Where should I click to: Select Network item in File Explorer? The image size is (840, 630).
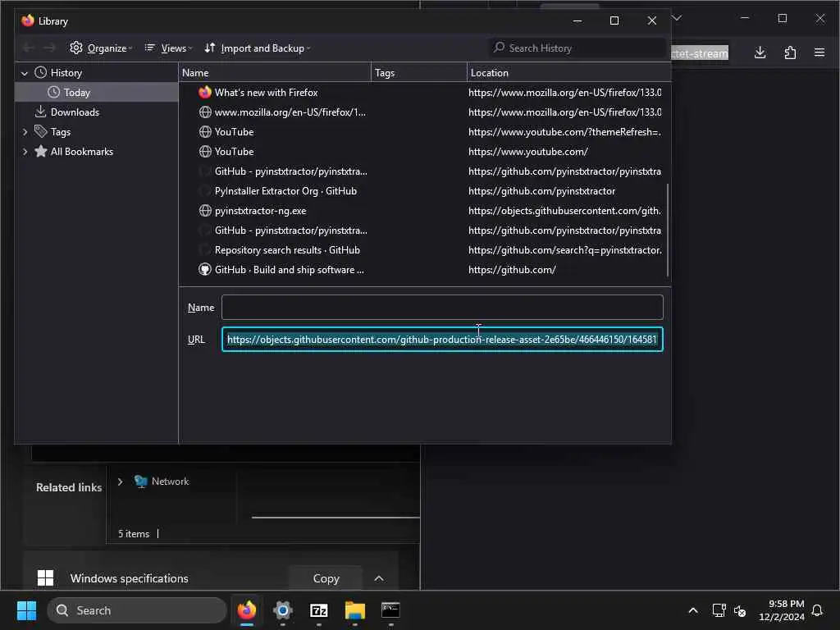point(162,482)
